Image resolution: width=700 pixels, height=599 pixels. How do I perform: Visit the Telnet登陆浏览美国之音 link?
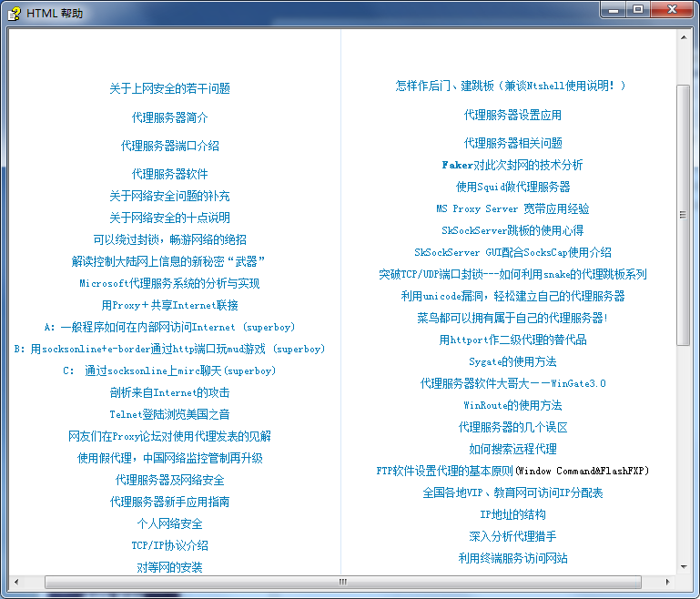tap(169, 414)
